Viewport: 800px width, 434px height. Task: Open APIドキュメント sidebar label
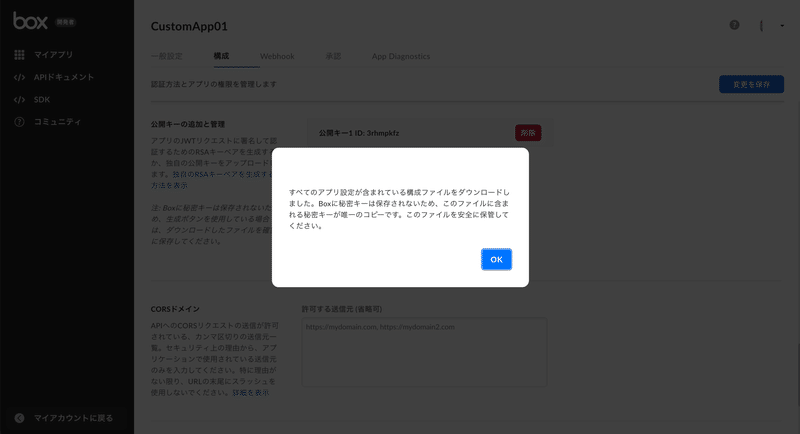click(64, 77)
